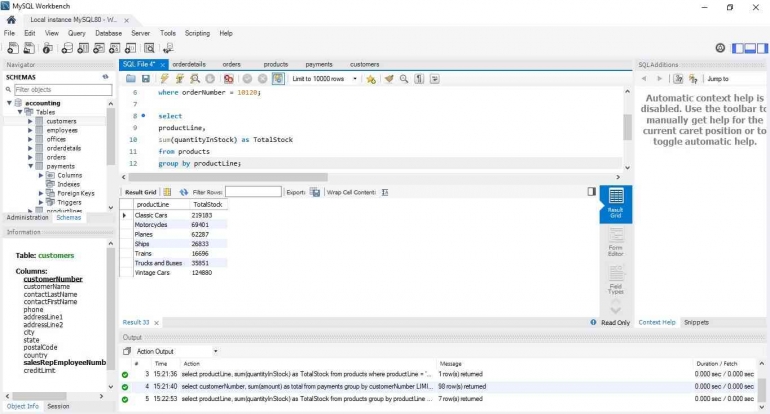Viewport: 770px width, 414px height.
Task: Switch to the Snippets tab
Action: point(696,323)
